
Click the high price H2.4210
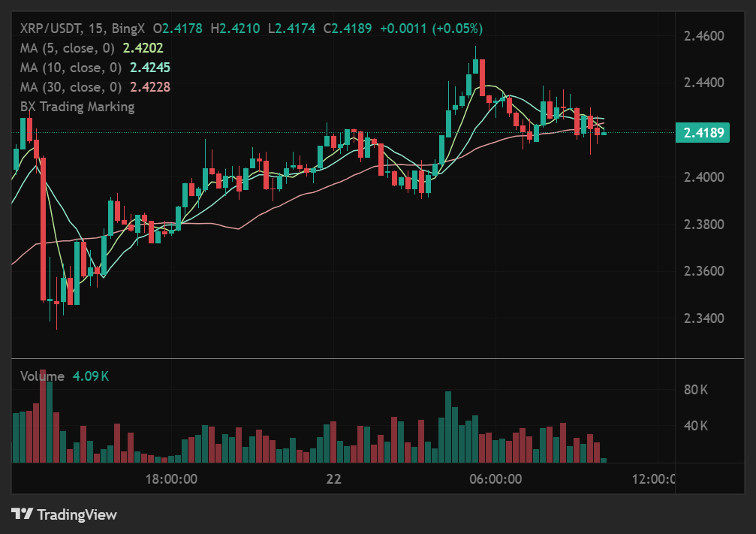pyautogui.click(x=235, y=29)
